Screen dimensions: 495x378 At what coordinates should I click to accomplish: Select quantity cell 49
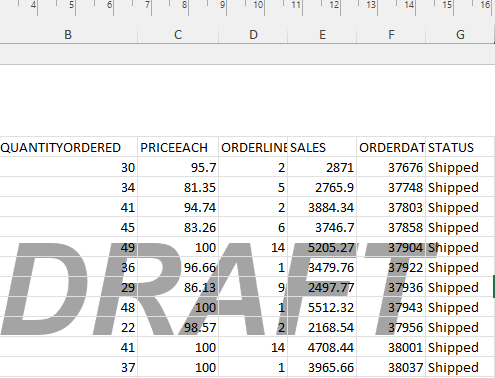point(68,247)
